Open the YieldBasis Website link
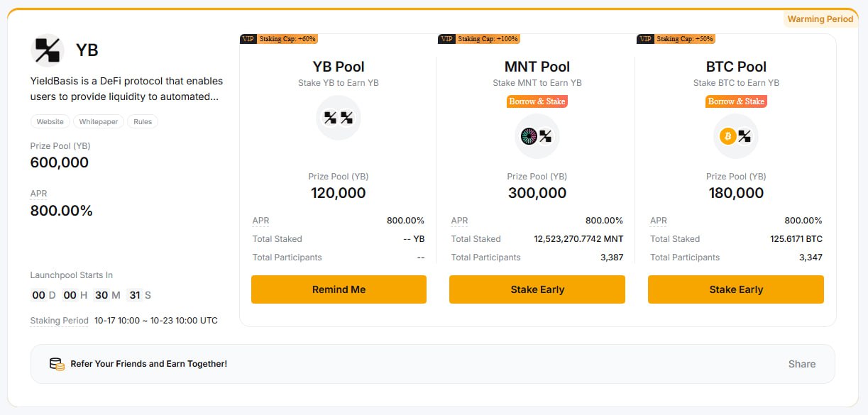Viewport: 868px width, 415px height. (x=50, y=122)
